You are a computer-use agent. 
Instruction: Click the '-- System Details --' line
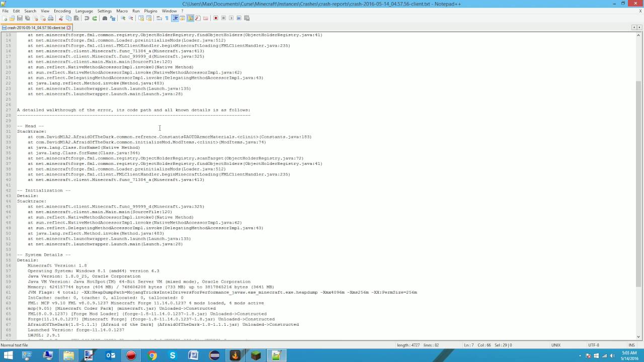(44, 255)
